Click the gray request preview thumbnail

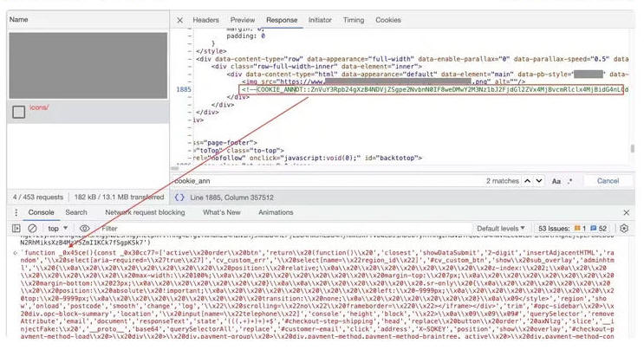(88, 65)
